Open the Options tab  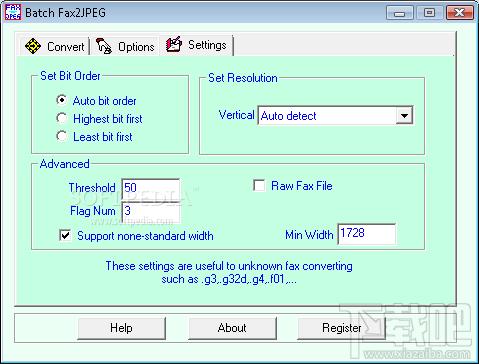[x=125, y=46]
